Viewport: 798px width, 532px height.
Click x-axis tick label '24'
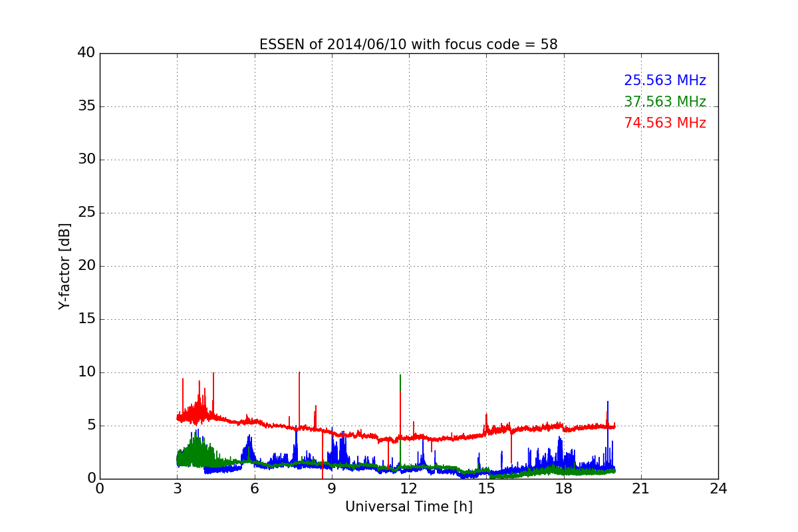coord(718,489)
